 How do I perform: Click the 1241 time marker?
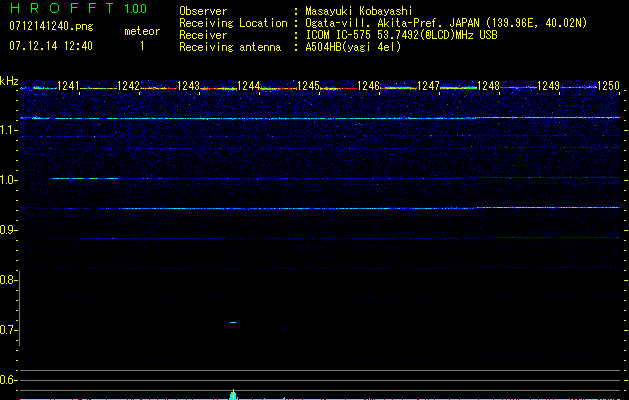(x=68, y=87)
